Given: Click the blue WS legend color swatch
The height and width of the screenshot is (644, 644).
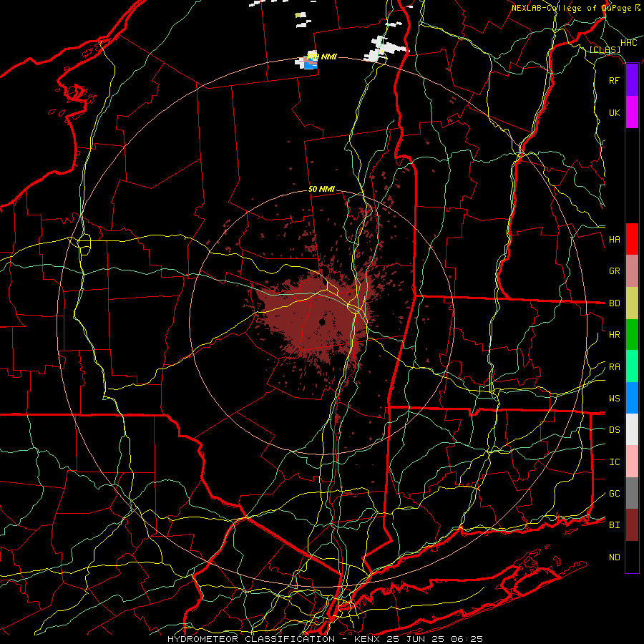Looking at the screenshot, I should pyautogui.click(x=632, y=398).
